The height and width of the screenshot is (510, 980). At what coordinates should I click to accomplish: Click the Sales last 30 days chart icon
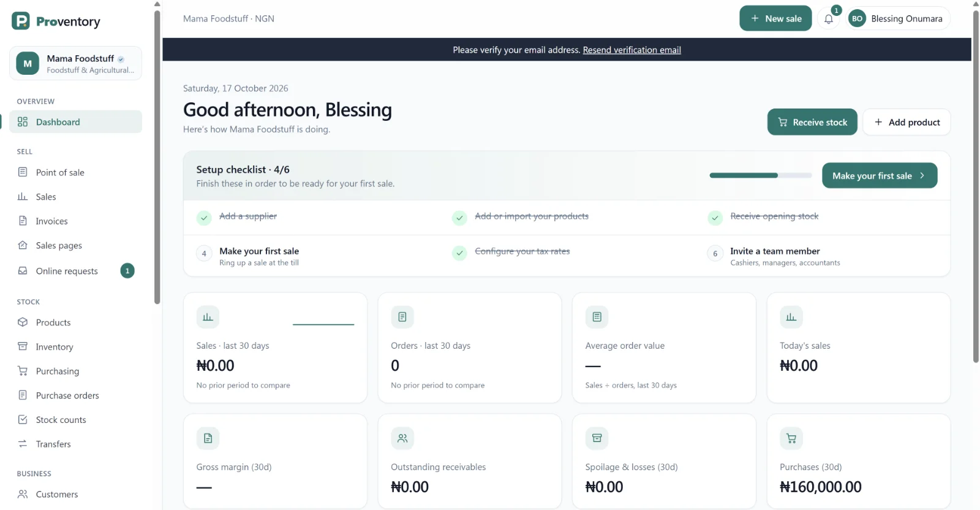(208, 317)
